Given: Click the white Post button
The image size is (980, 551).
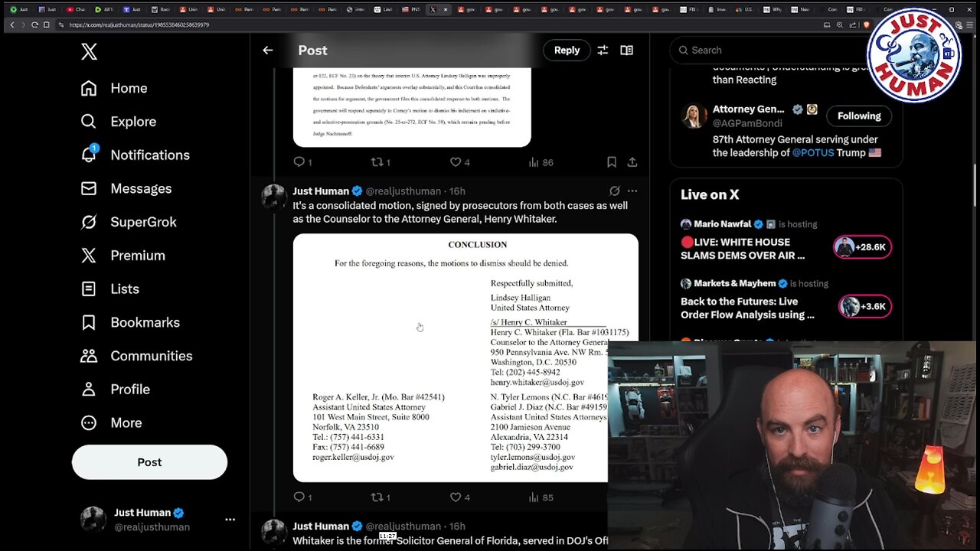Looking at the screenshot, I should click(149, 462).
